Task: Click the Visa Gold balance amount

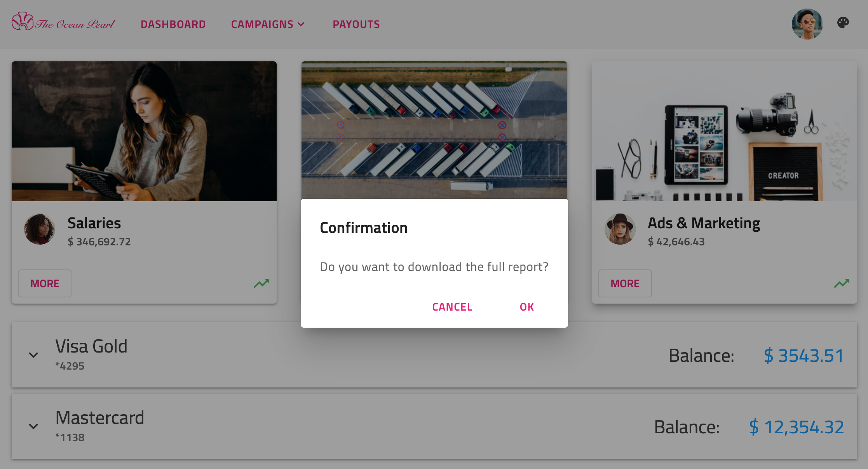Action: point(803,354)
